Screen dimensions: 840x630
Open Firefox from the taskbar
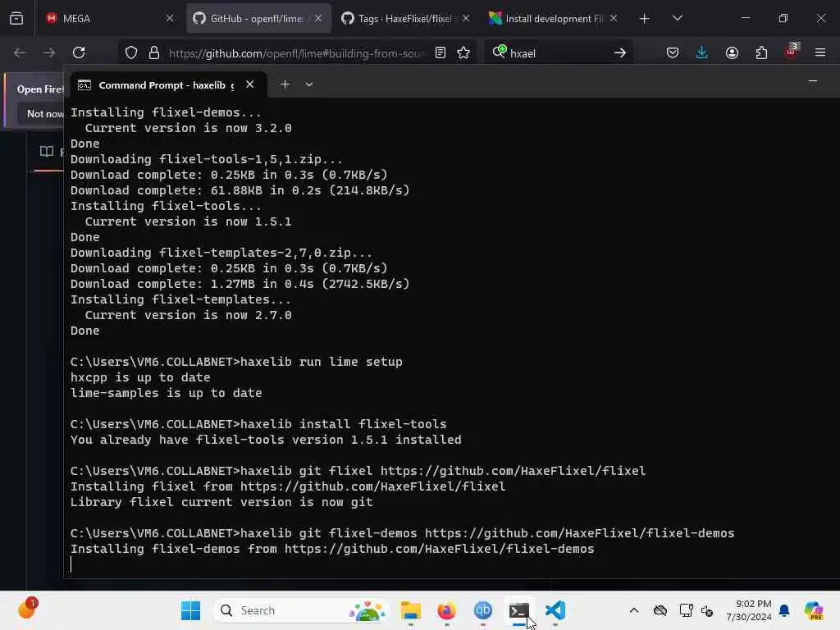pyautogui.click(x=447, y=610)
